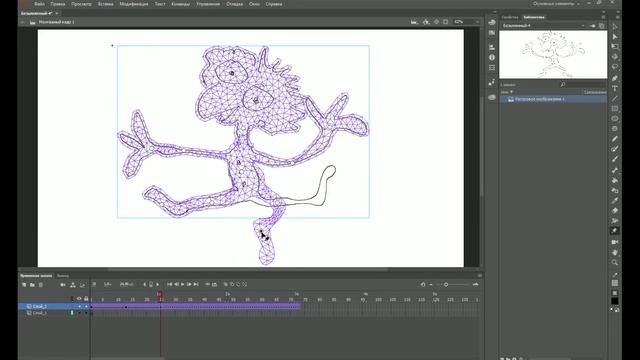The height and width of the screenshot is (360, 640).
Task: Select the active Asset Warp pin tool
Action: 615,231
